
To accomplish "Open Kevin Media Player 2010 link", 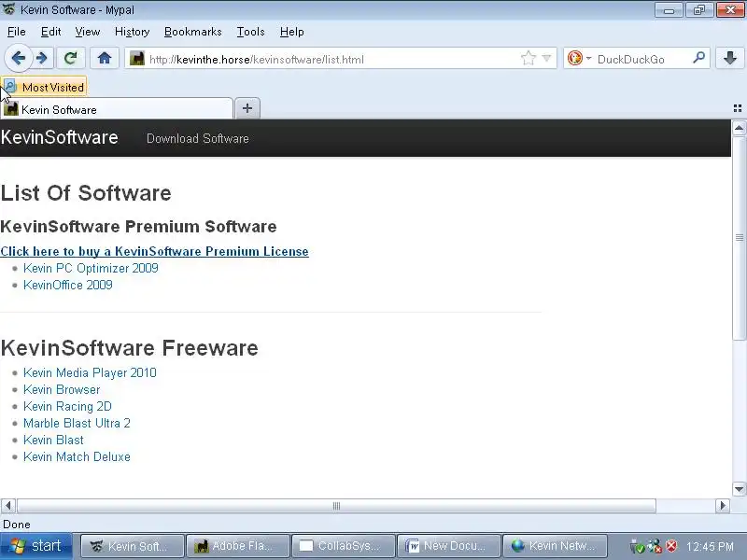I will pos(90,372).
